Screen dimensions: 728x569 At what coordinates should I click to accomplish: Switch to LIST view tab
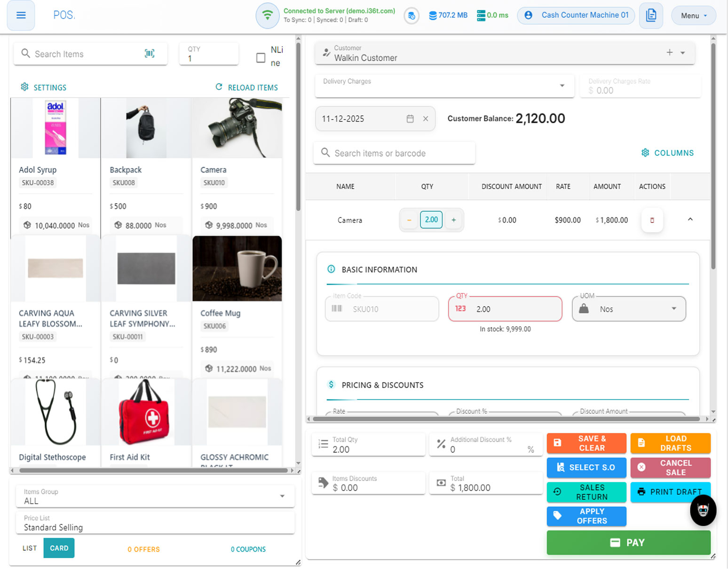29,548
